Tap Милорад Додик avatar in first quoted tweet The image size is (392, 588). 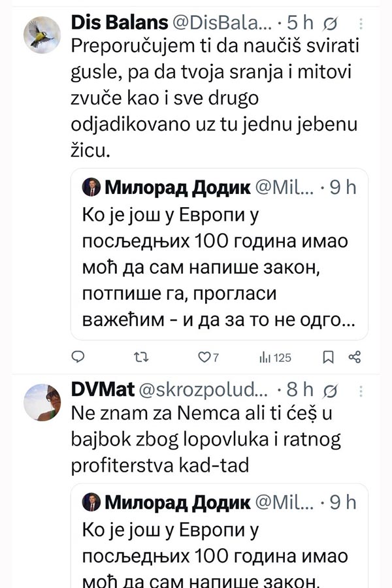91,188
